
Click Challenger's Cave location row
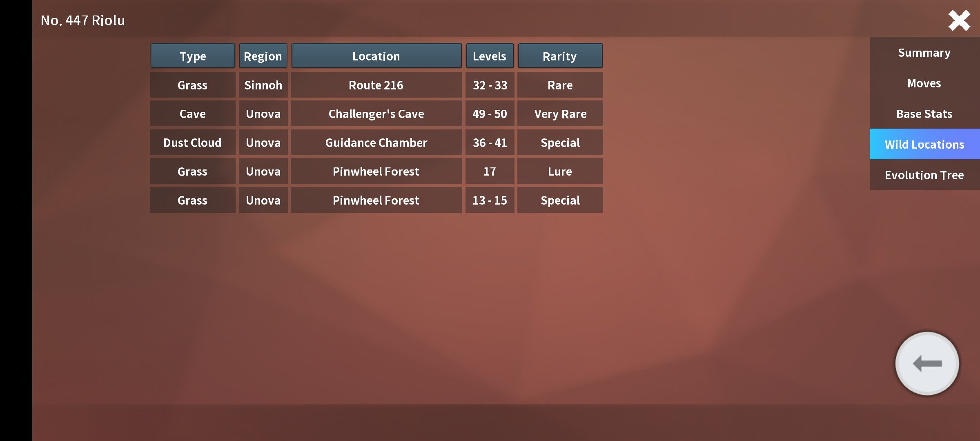[x=376, y=113]
